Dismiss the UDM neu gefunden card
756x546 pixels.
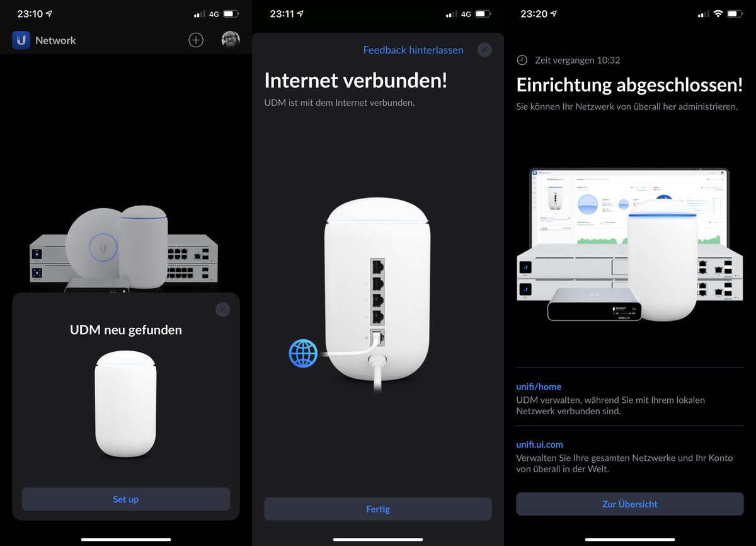coord(222,310)
